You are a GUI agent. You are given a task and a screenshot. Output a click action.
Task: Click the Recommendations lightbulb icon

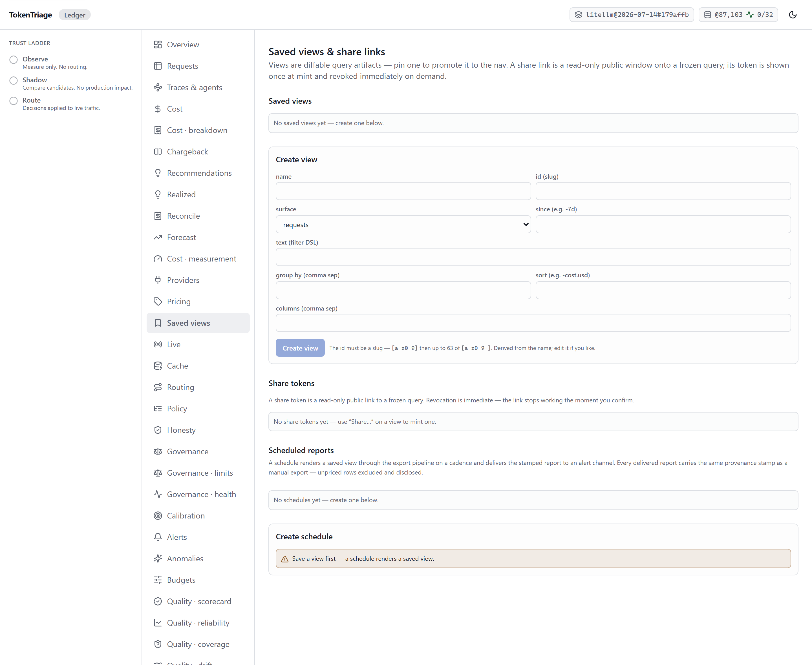coord(158,173)
